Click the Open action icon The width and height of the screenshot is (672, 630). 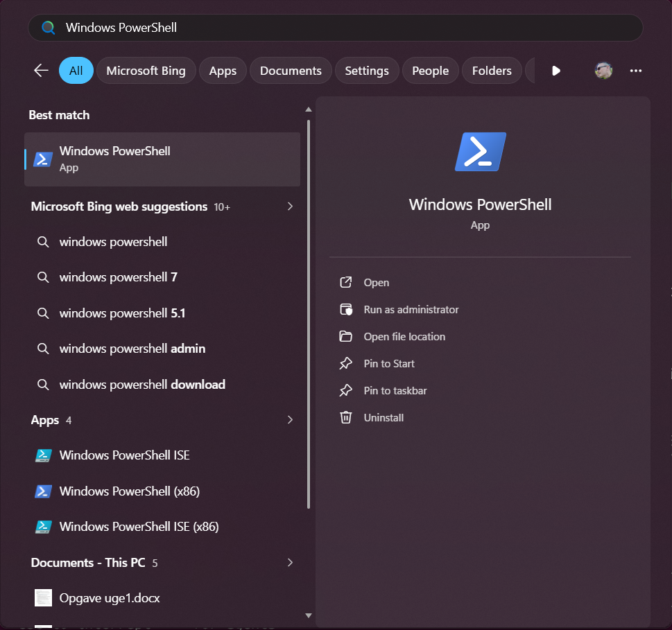tap(346, 282)
